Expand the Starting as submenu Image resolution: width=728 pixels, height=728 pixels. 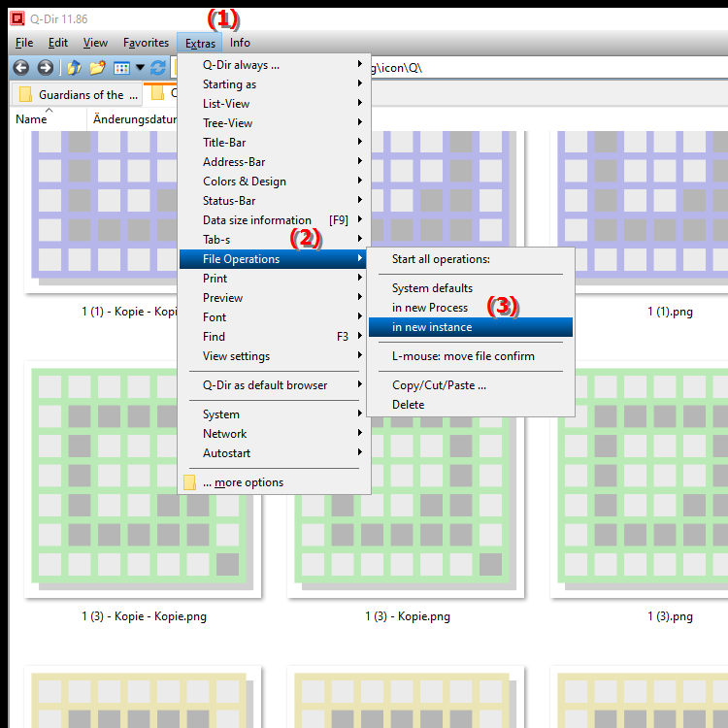[273, 84]
